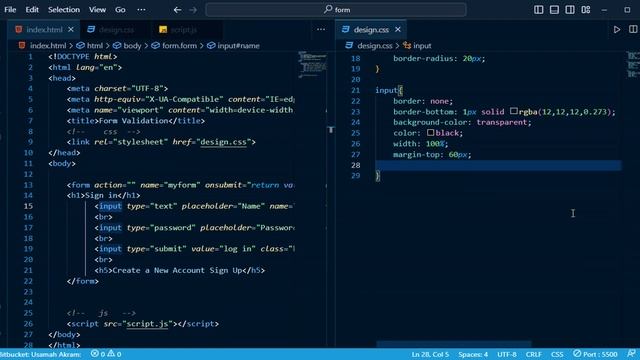Viewport: 640px width, 360px height.
Task: Open the Go menu
Action: click(120, 9)
